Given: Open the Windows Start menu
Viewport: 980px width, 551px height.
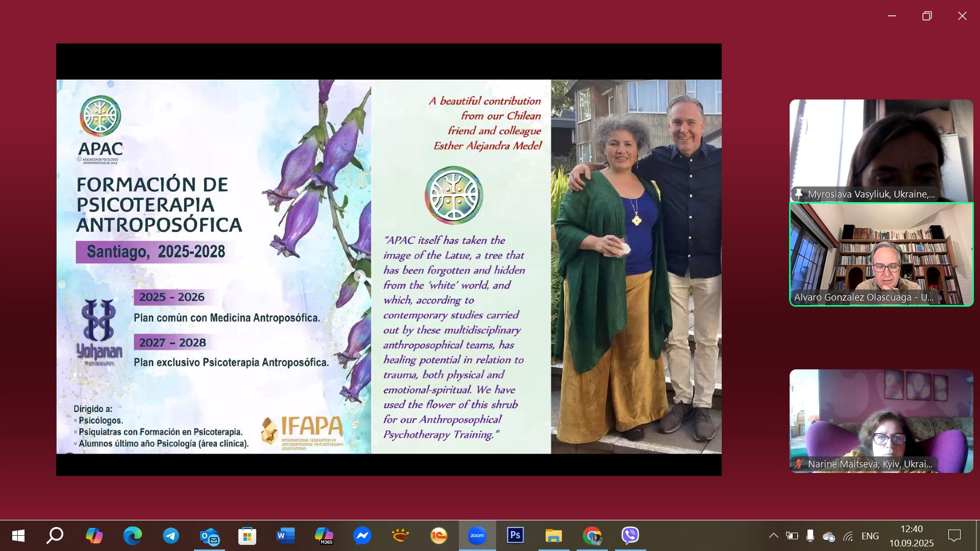Looking at the screenshot, I should click(x=18, y=536).
